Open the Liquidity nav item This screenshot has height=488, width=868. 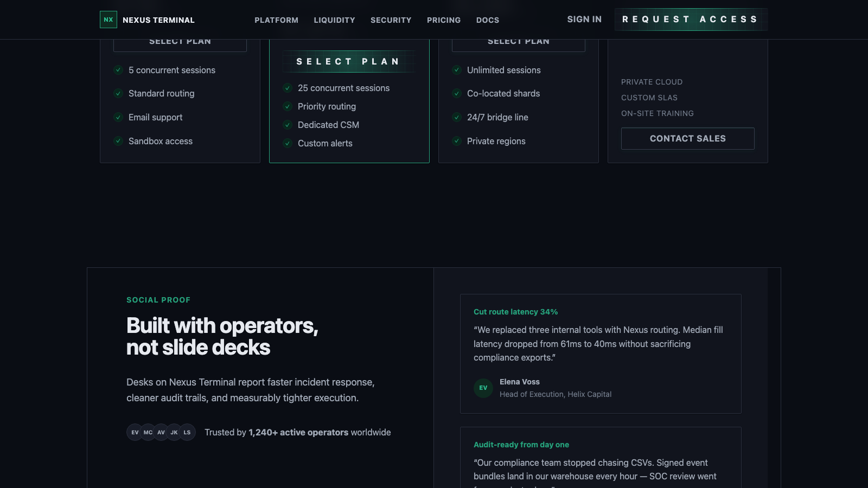click(x=335, y=20)
